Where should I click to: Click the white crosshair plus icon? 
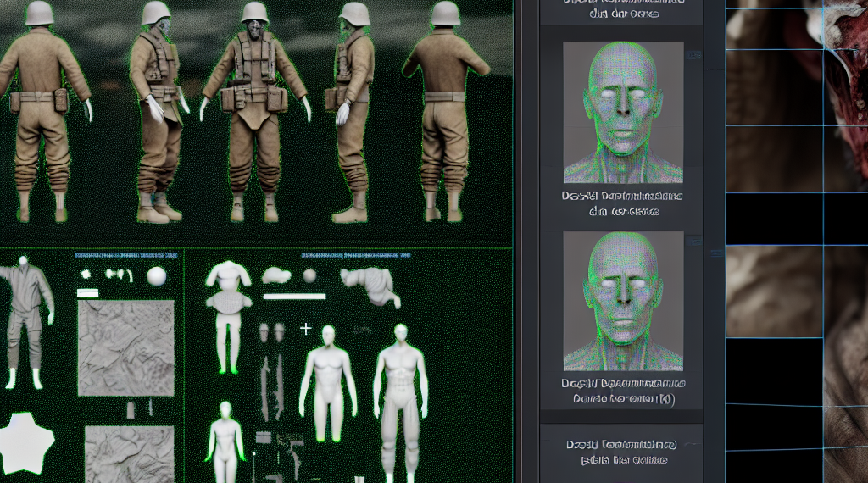306,327
